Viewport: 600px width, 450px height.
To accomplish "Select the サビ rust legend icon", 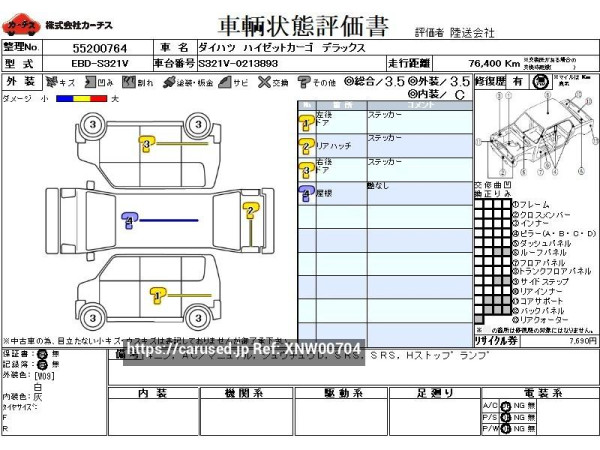I will pos(227,82).
